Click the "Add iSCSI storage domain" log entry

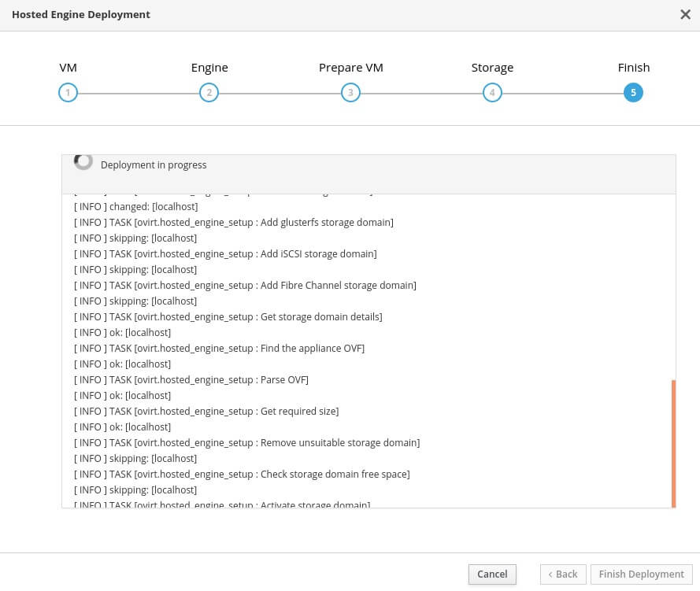pos(225,254)
